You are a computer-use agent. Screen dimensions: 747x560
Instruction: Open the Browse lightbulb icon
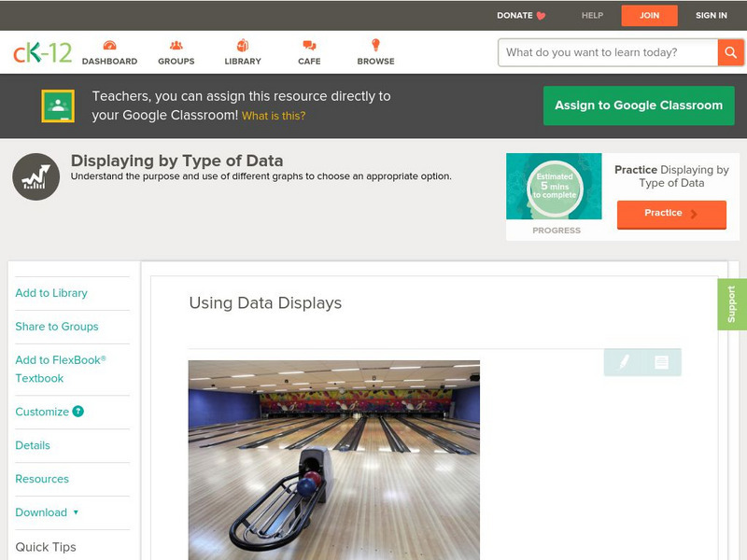[375, 46]
